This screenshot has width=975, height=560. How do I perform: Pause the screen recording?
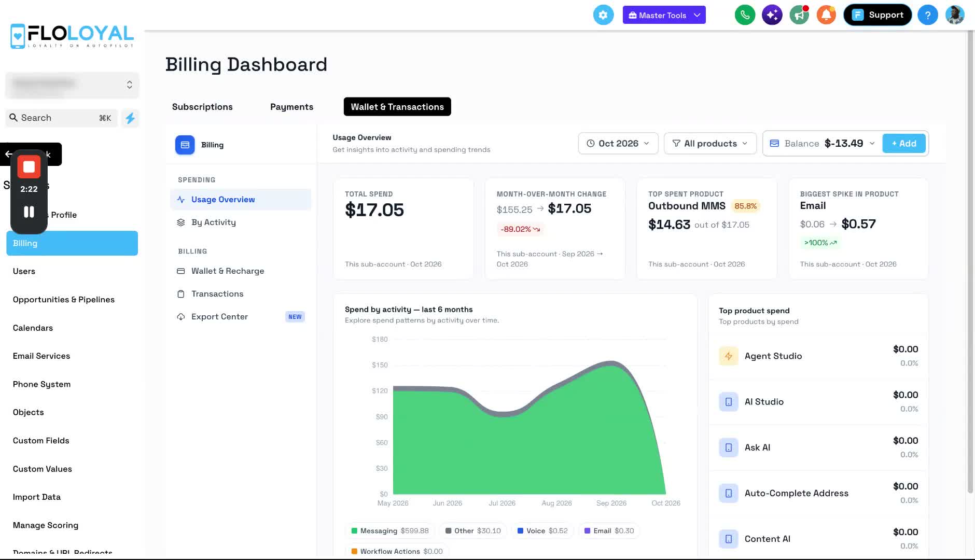(29, 212)
